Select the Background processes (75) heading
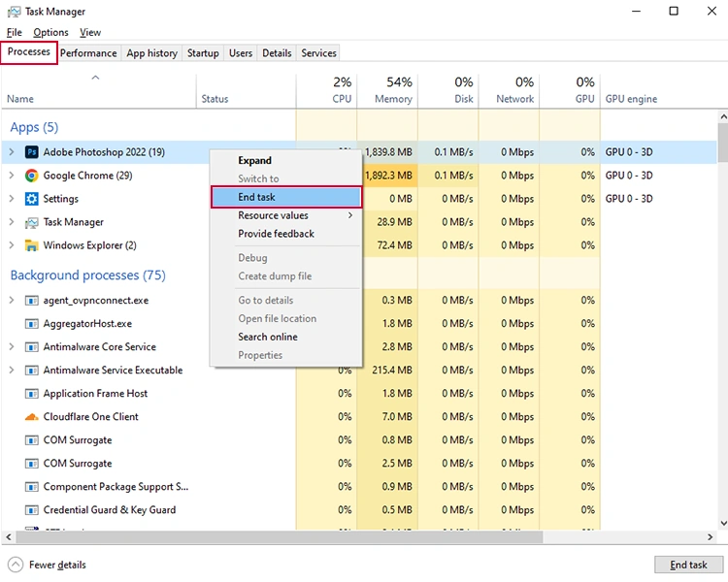The height and width of the screenshot is (582, 728). pos(88,275)
